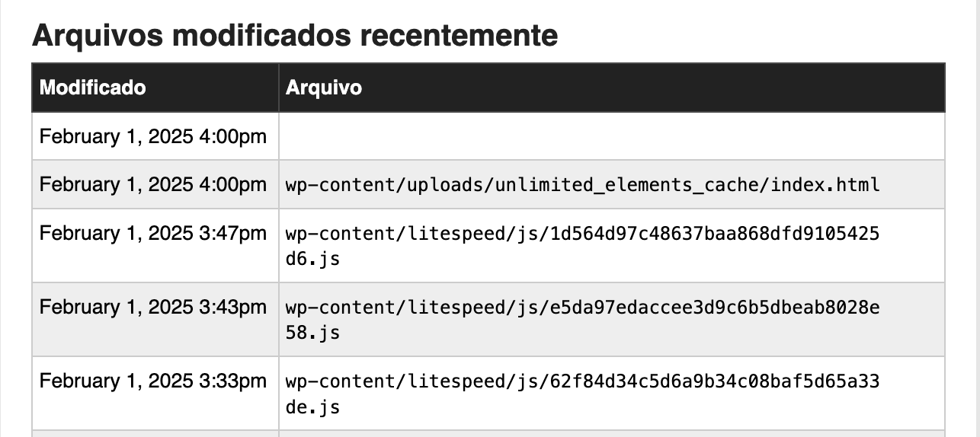This screenshot has width=980, height=437.
Task: Click the 4:00pm date beside the index.html path
Action: pyautogui.click(x=153, y=185)
